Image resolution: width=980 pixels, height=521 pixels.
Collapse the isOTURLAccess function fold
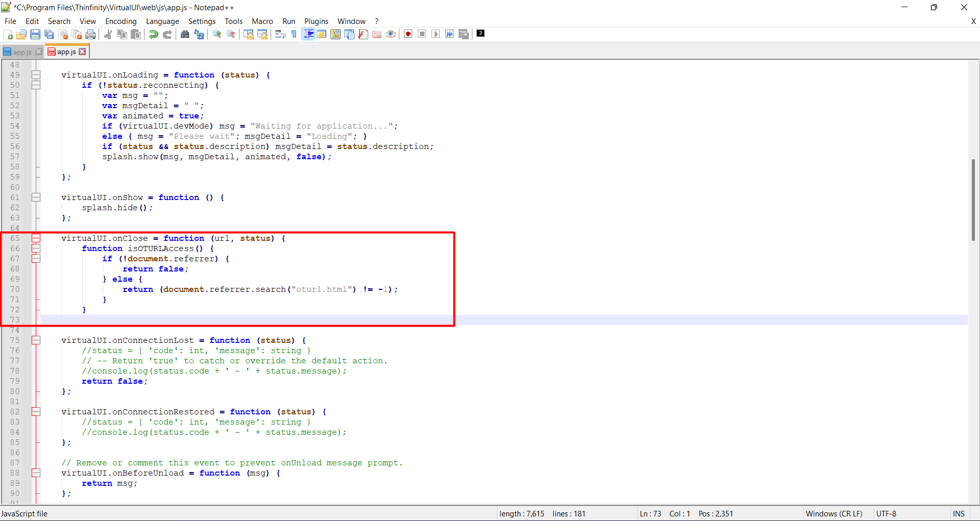click(x=36, y=249)
